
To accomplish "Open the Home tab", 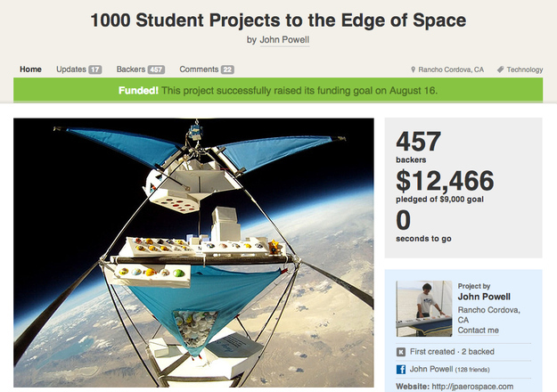I will click(x=30, y=69).
